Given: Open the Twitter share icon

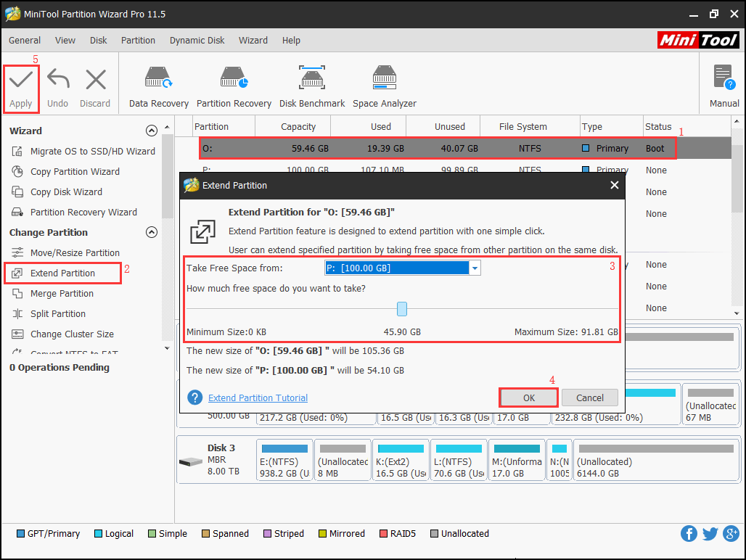Looking at the screenshot, I should pyautogui.click(x=710, y=533).
